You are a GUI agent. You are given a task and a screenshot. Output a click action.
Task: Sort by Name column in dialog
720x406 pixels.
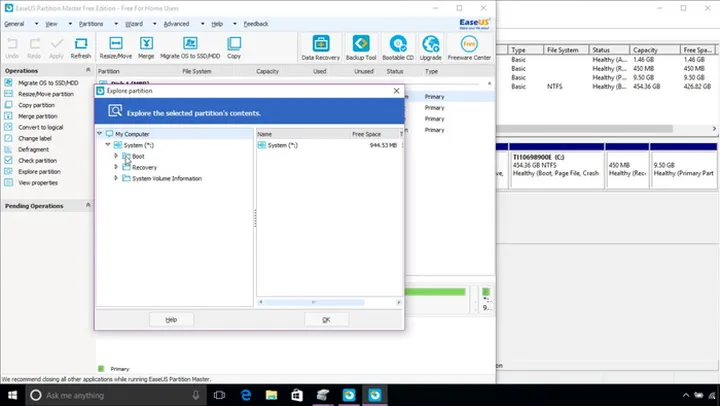(302, 134)
